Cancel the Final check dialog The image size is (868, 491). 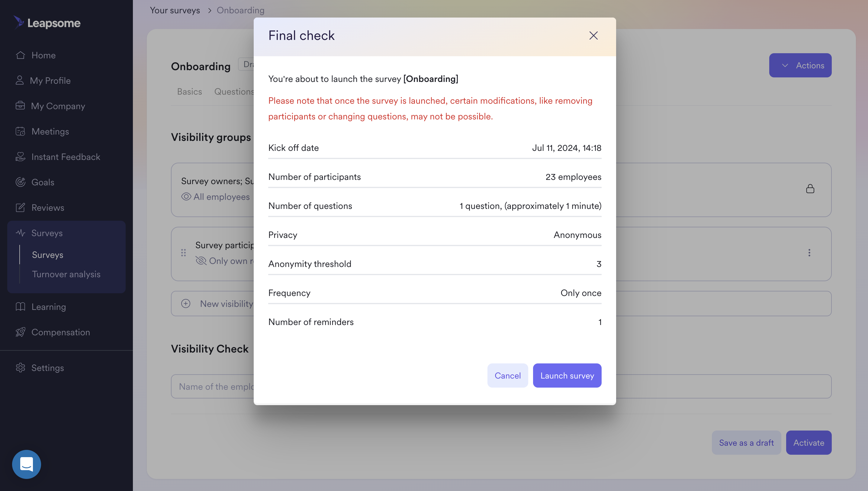click(507, 376)
